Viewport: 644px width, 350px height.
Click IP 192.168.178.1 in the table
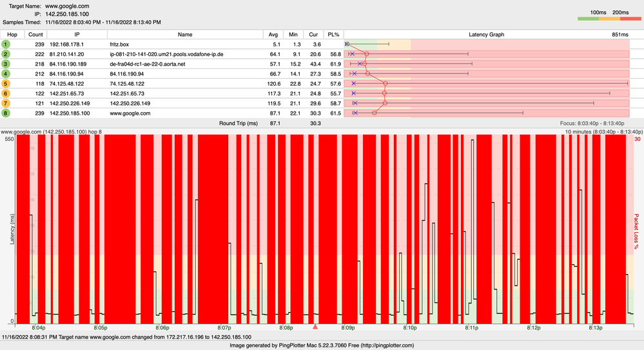tap(66, 44)
